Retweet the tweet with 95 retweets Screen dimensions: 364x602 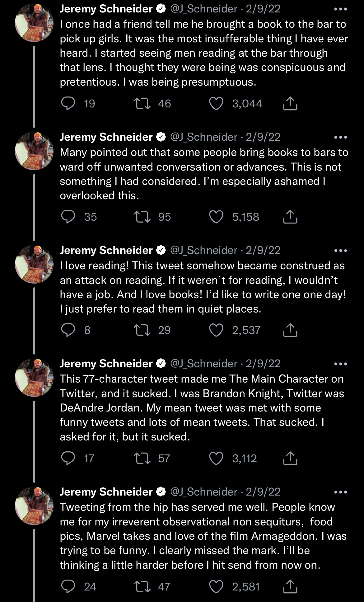[x=142, y=217]
